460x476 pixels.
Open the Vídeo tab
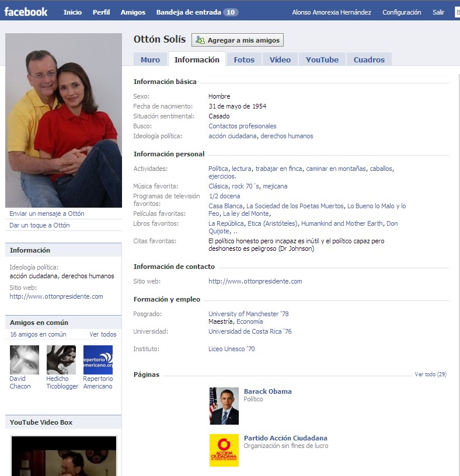(280, 60)
